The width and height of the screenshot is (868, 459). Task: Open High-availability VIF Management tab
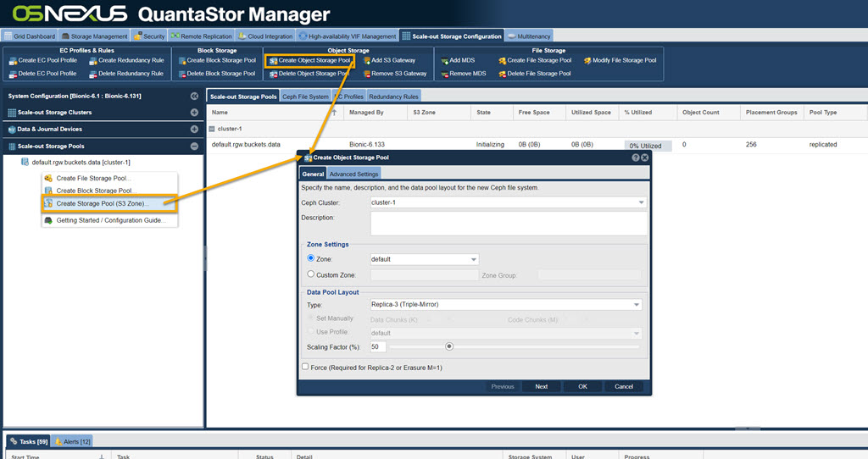pyautogui.click(x=348, y=36)
